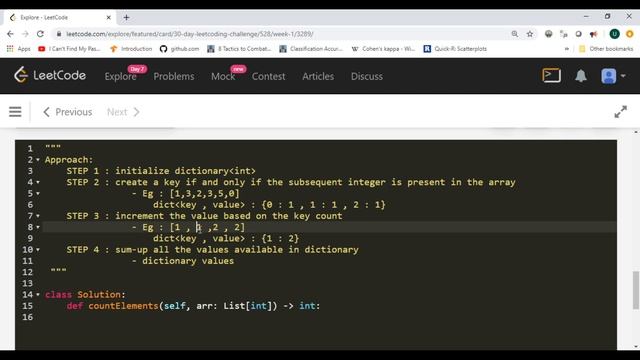This screenshot has height=360, width=640.
Task: Open the playground terminal icon
Action: pos(551,76)
